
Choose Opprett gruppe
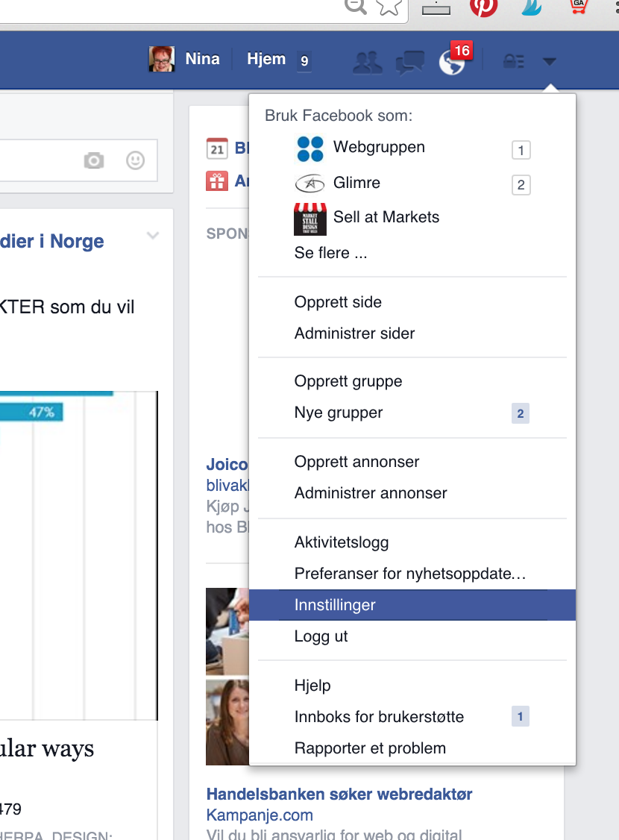tap(348, 381)
